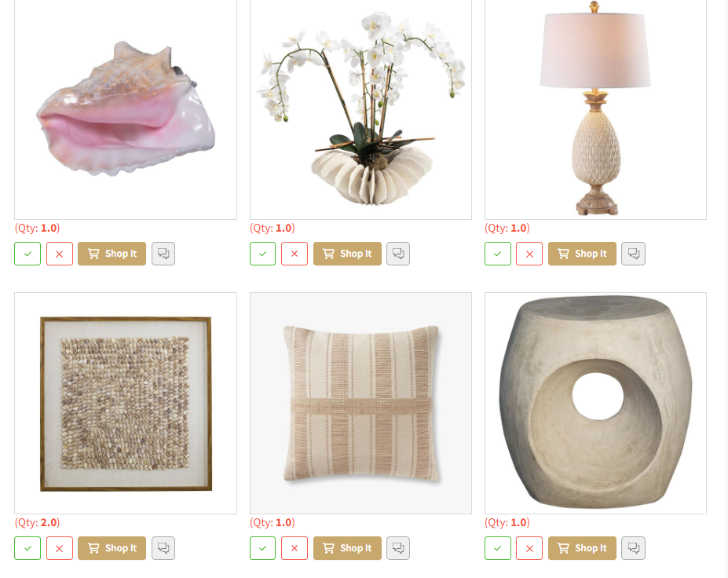The image size is (728, 578).
Task: Approve the pink conch shell item
Action: 27,254
